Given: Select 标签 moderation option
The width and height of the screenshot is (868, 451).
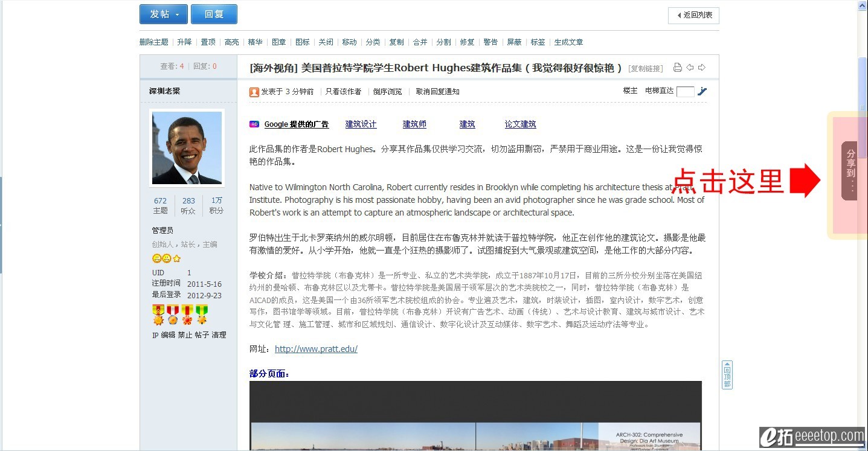Looking at the screenshot, I should coord(538,42).
